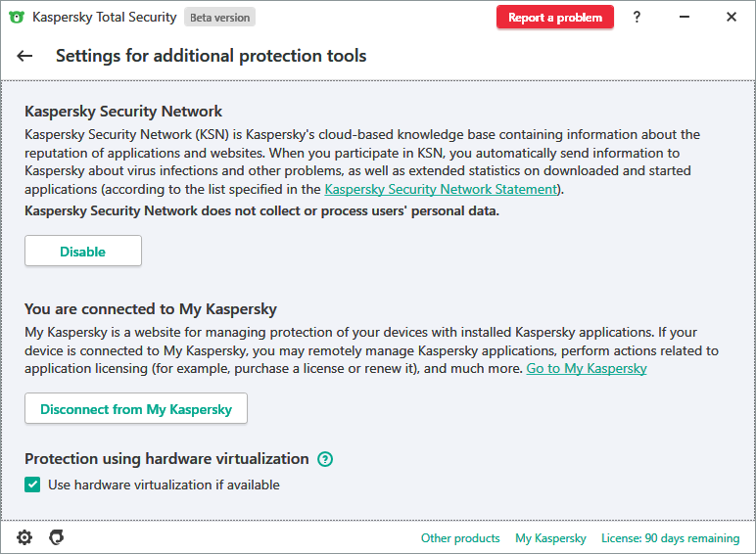Open the Settings gear icon
The width and height of the screenshot is (756, 554).
tap(24, 537)
